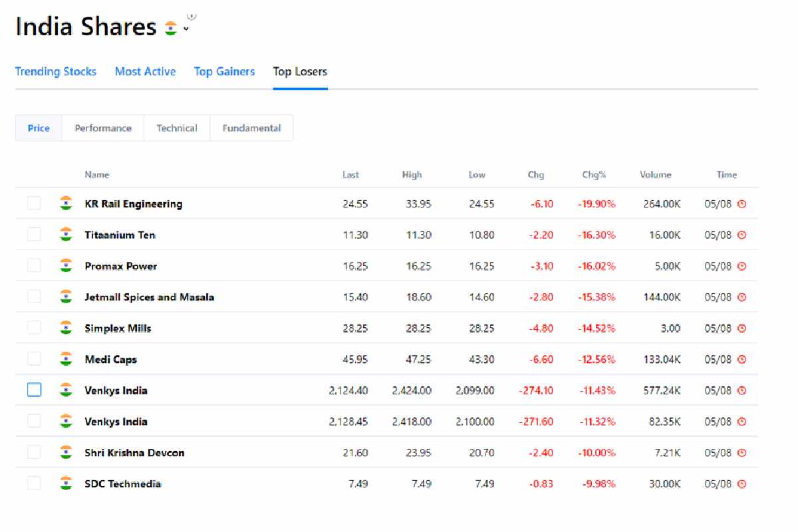Open Shri Krishna Devcon stock link
Screen dimensions: 798x532
(x=134, y=453)
